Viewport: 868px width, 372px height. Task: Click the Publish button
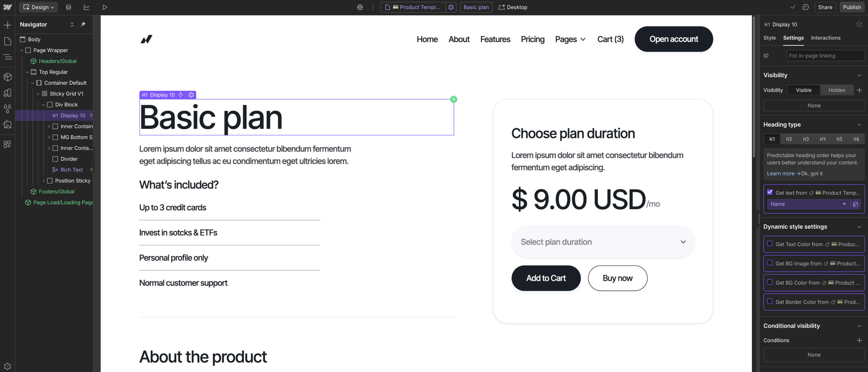tap(852, 7)
